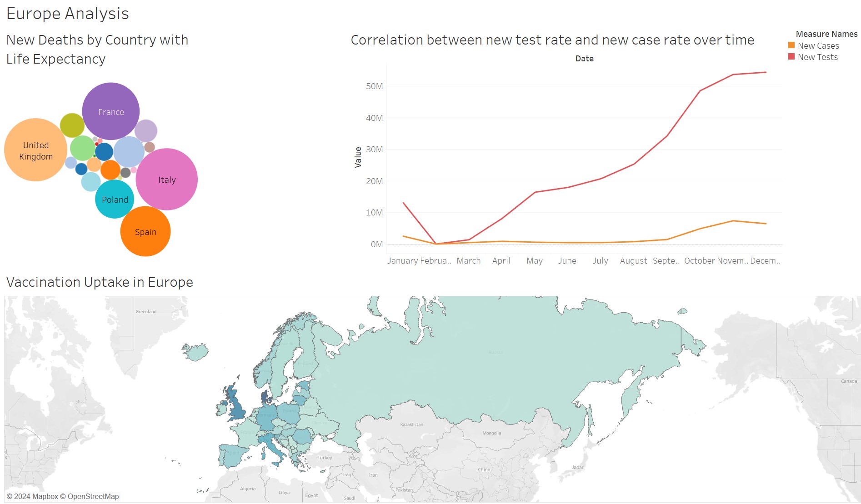Image resolution: width=861 pixels, height=504 pixels.
Task: Click the Date axis header
Action: 584,58
